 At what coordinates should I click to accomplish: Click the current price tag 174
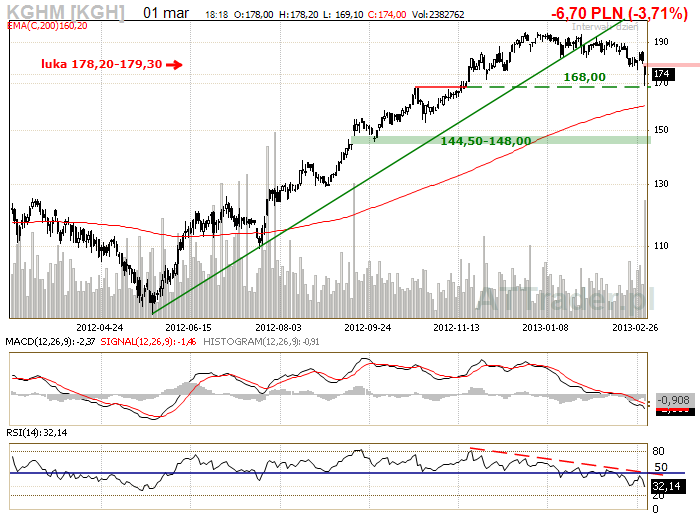tap(662, 74)
